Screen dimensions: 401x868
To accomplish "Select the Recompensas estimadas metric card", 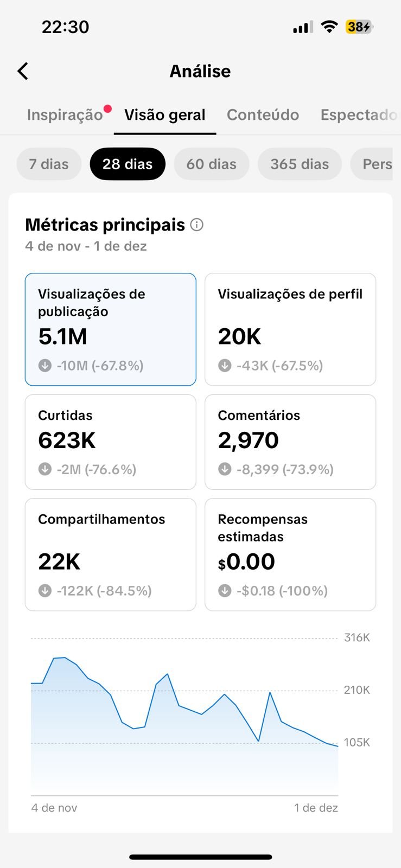I will coord(290,554).
